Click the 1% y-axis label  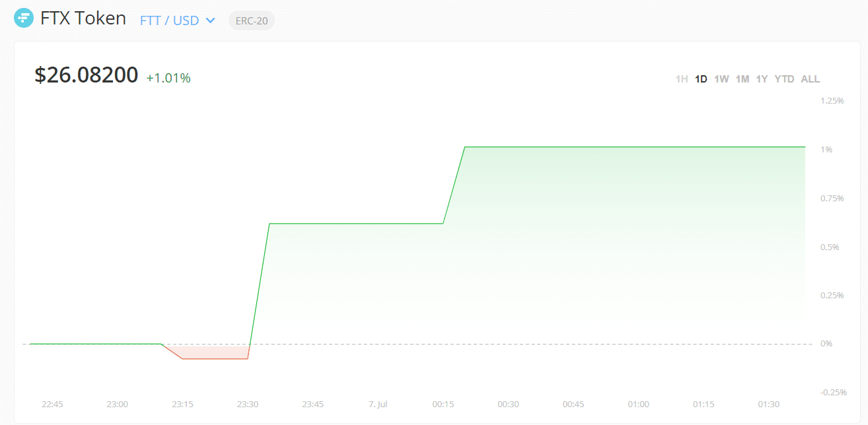[x=826, y=150]
